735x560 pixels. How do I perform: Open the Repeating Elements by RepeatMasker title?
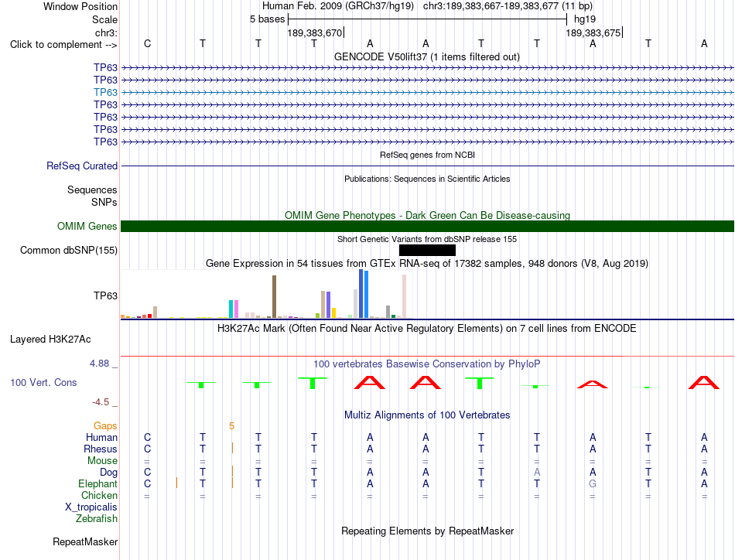coord(427,531)
